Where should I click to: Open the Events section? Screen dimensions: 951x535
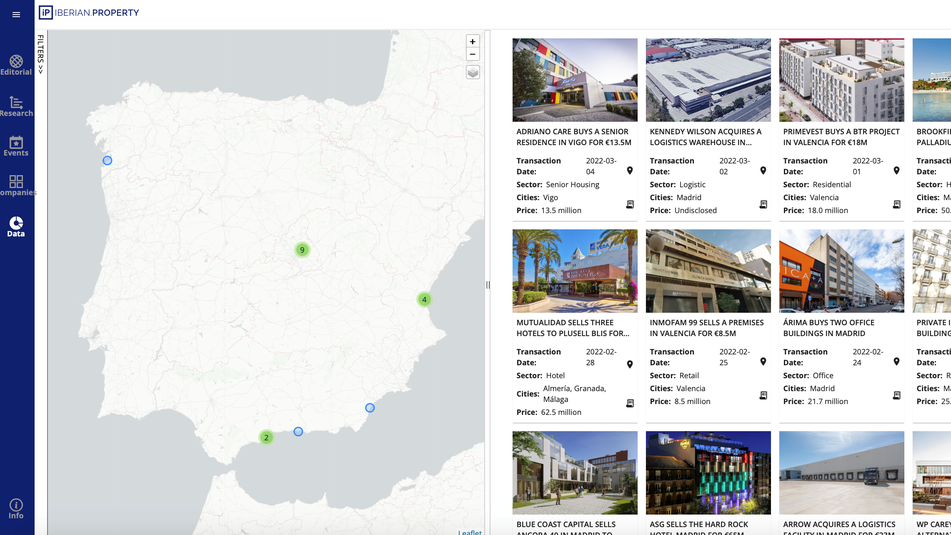coord(16,146)
